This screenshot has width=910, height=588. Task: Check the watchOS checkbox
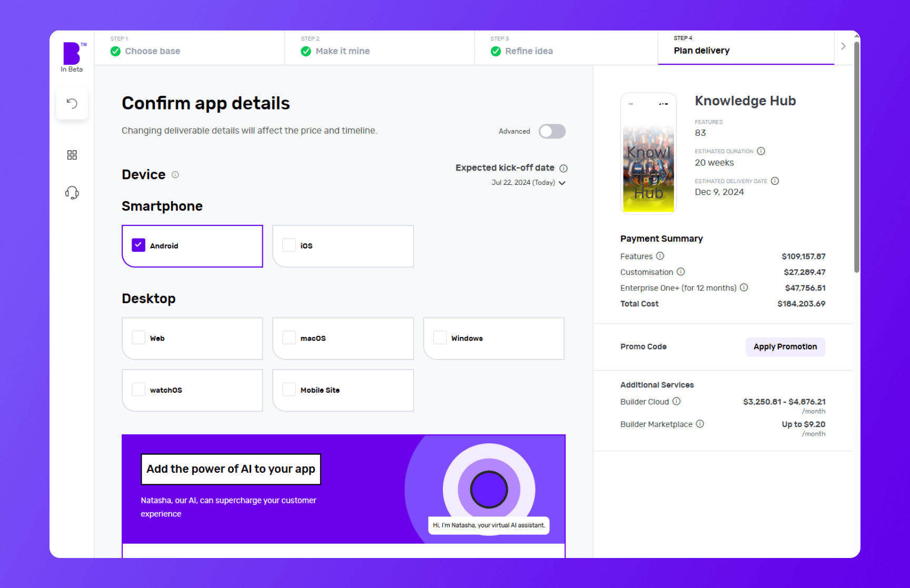pos(139,390)
